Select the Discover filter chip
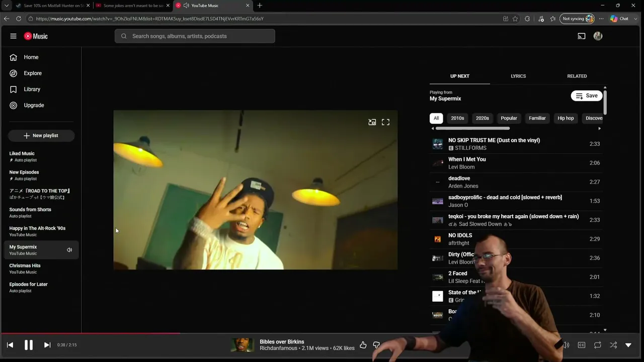This screenshot has width=644, height=362. (594, 118)
